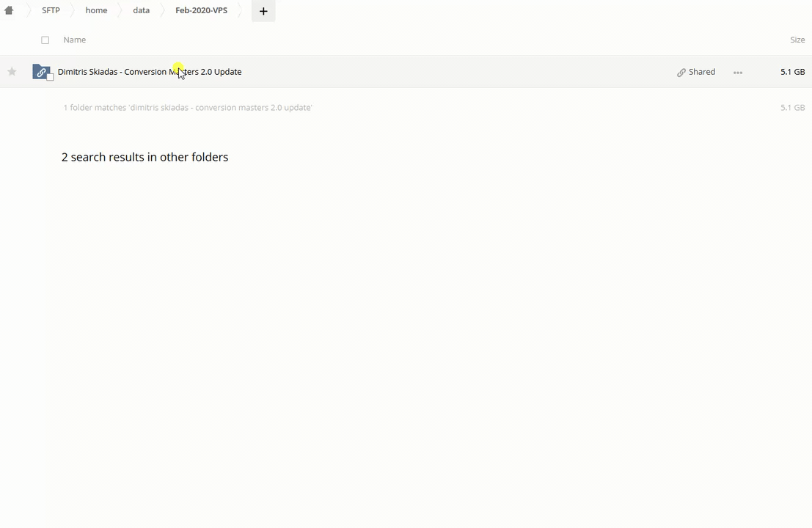
Task: Click the '1 folder matches' summary text
Action: click(x=187, y=108)
